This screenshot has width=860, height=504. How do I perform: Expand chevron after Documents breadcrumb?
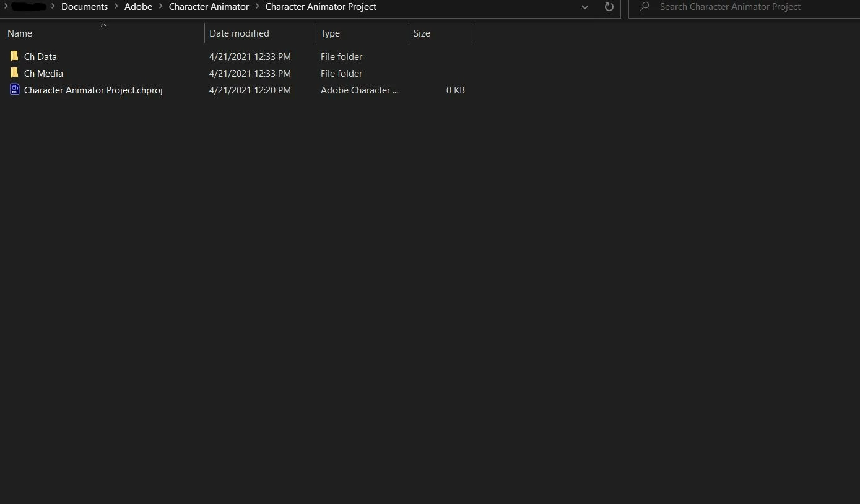[x=116, y=7]
